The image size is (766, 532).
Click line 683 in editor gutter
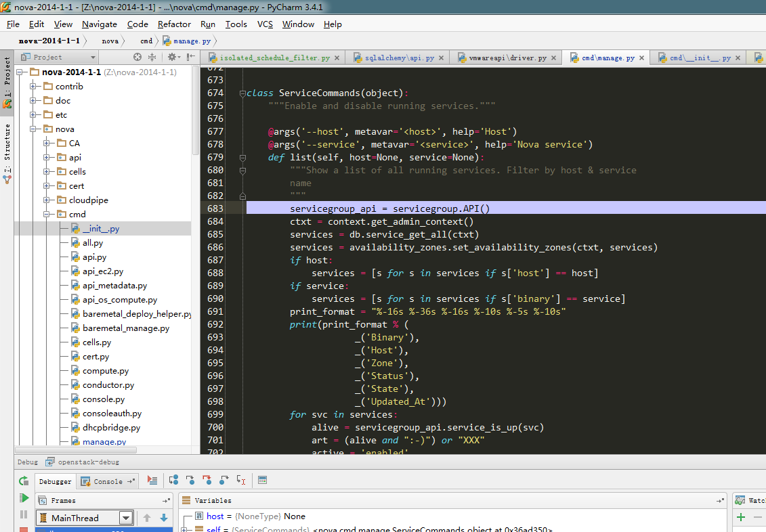(215, 208)
